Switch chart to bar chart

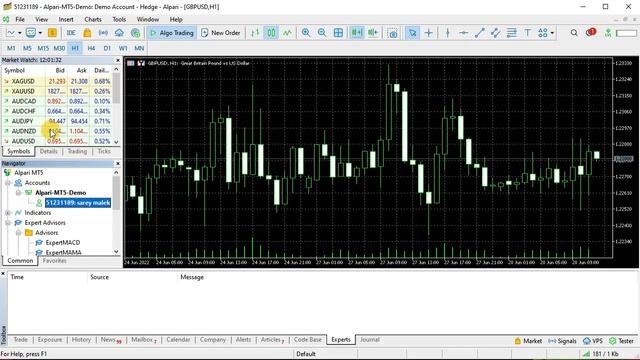(255, 33)
